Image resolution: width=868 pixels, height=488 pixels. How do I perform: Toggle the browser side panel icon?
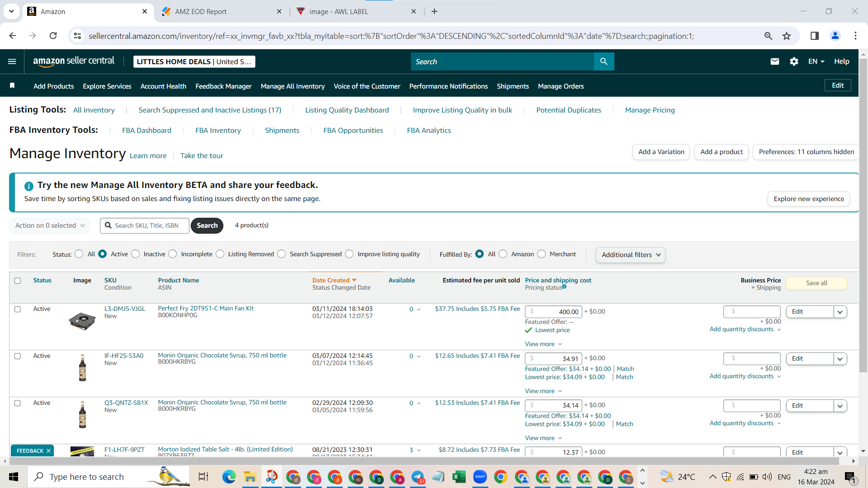815,36
